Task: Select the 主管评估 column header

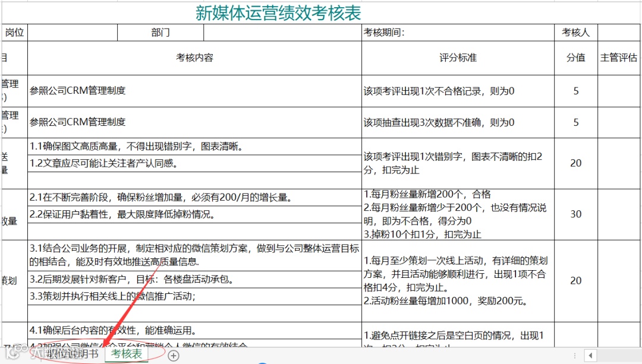Action: coord(619,58)
